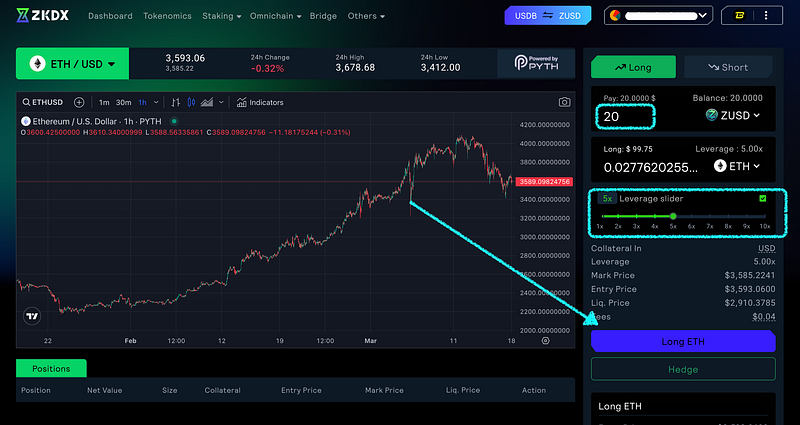Click the Hedge button
The width and height of the screenshot is (800, 425).
tap(683, 369)
